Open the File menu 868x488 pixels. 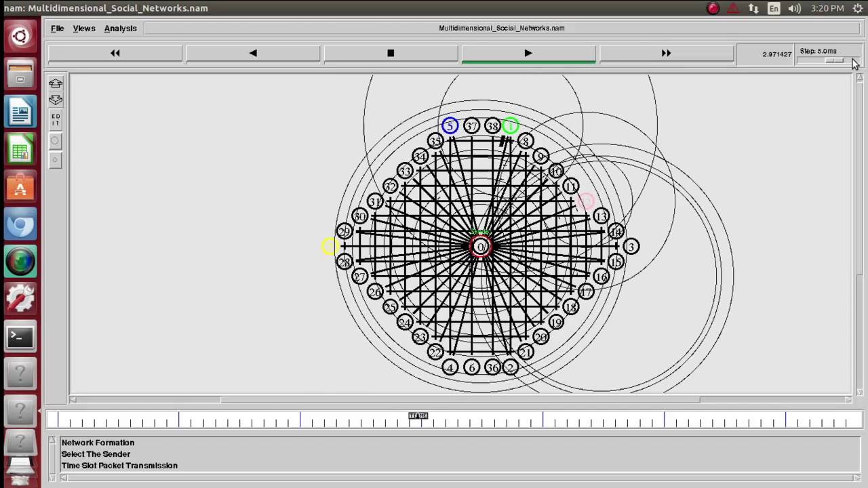pyautogui.click(x=57, y=28)
